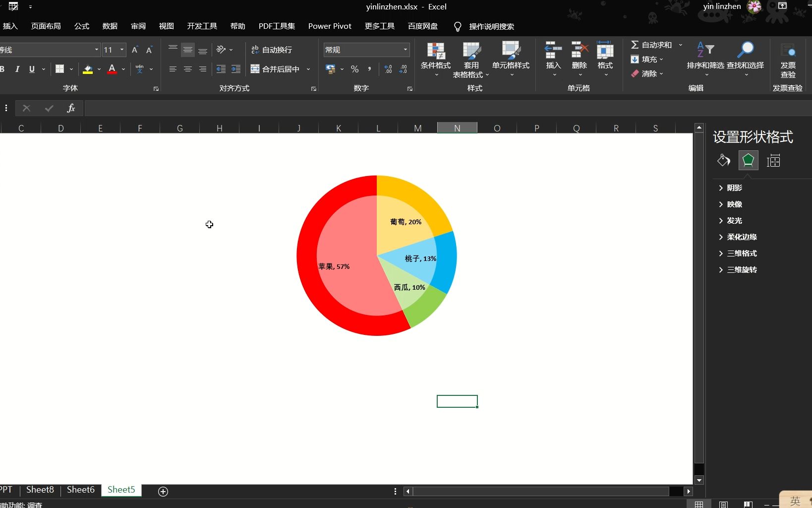The image size is (812, 508).
Task: Toggle italic formatting
Action: click(x=17, y=69)
